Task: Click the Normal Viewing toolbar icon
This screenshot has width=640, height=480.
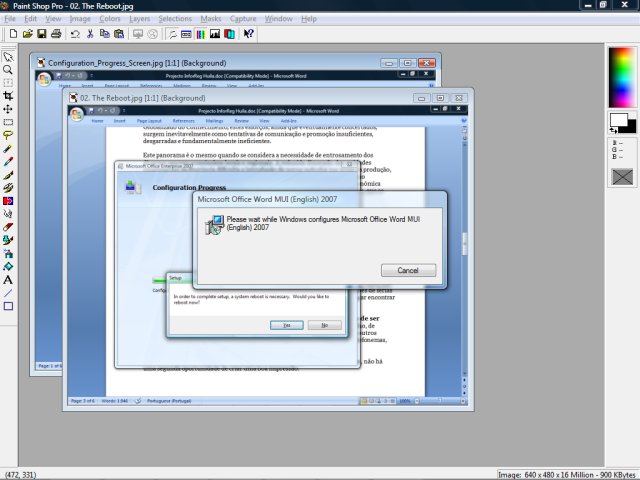Action: point(153,34)
